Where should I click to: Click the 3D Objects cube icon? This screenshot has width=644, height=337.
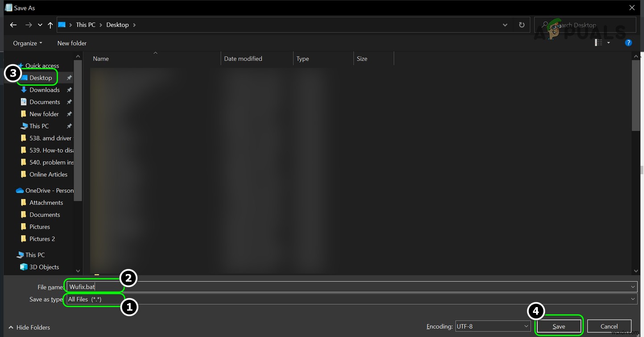[24, 267]
